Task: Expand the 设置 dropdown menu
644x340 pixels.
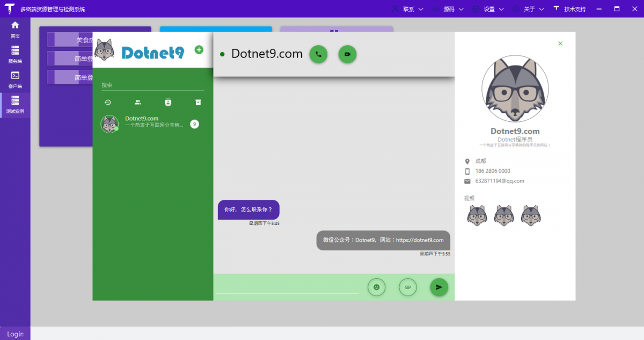Action: (x=488, y=9)
